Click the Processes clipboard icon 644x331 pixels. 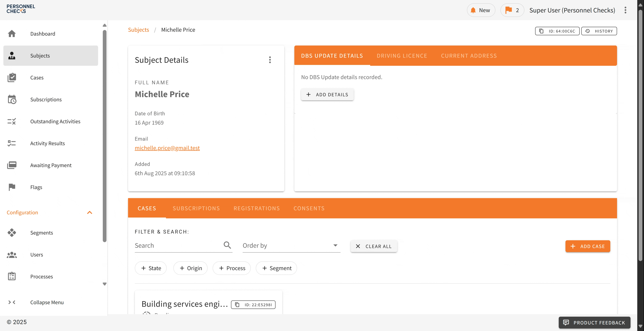pos(12,276)
